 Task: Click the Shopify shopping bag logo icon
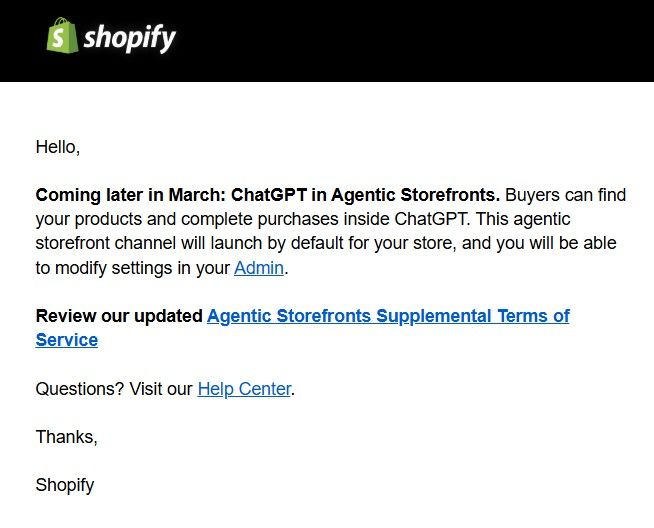62,37
